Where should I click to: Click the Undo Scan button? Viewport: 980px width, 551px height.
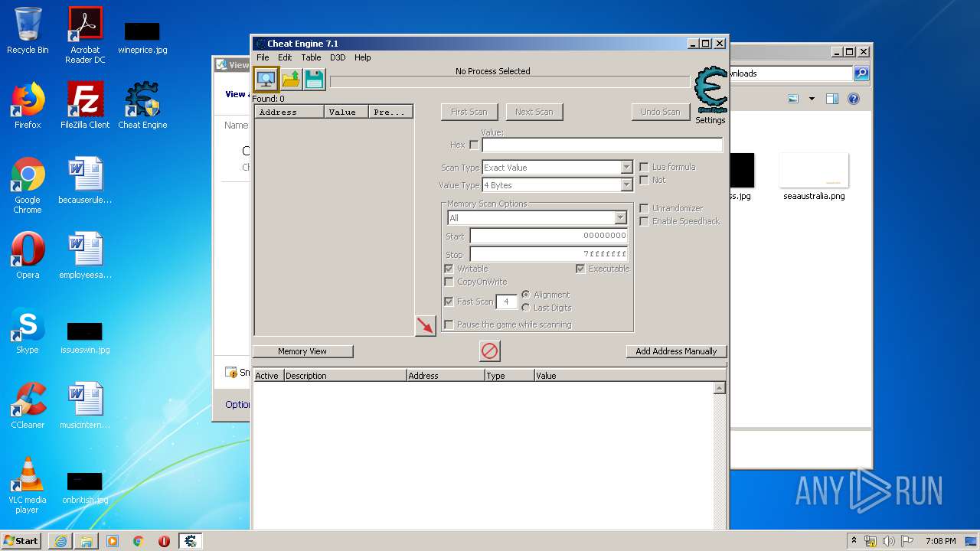(x=660, y=112)
